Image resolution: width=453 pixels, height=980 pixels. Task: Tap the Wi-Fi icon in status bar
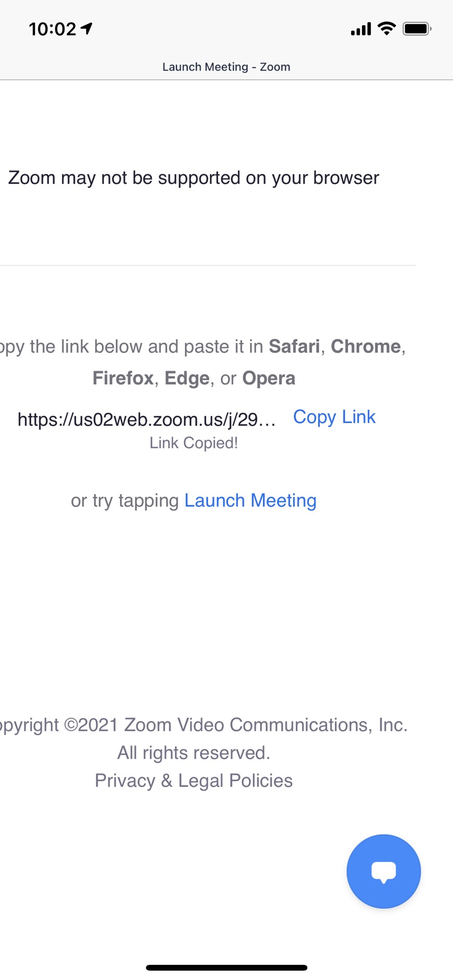pyautogui.click(x=386, y=28)
